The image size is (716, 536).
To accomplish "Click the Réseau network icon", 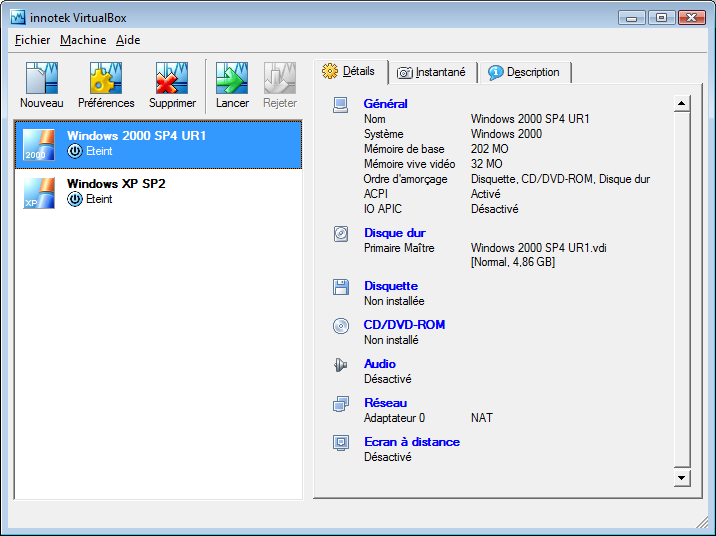I will pyautogui.click(x=342, y=404).
